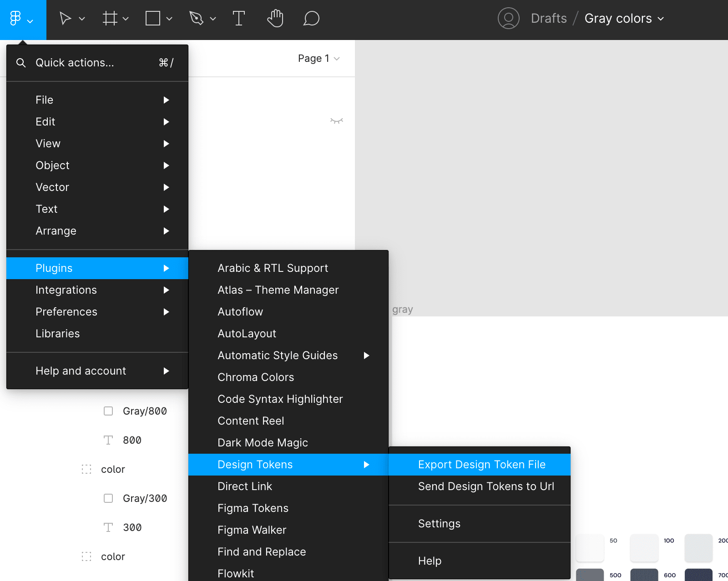Click the 800 text layer icon
This screenshot has height=581, width=728.
coord(108,440)
